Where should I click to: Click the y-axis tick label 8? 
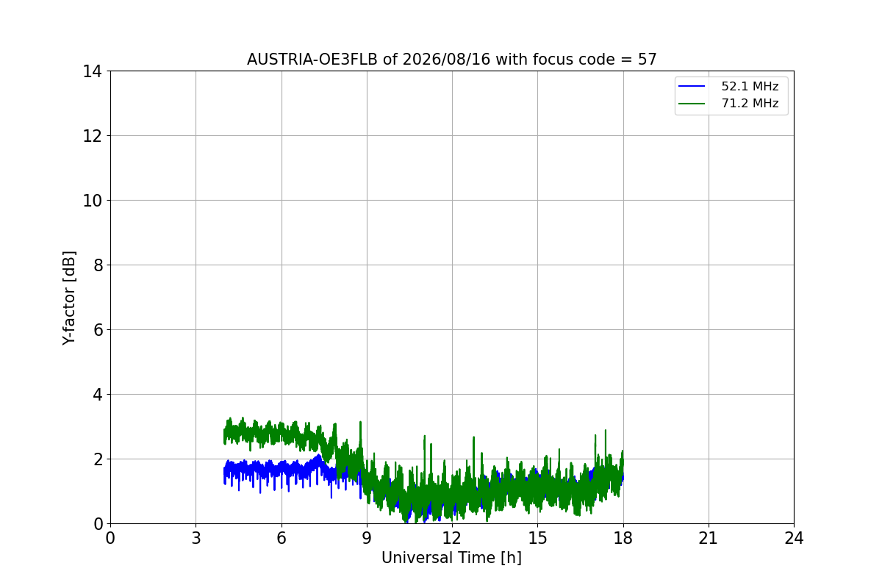(96, 265)
